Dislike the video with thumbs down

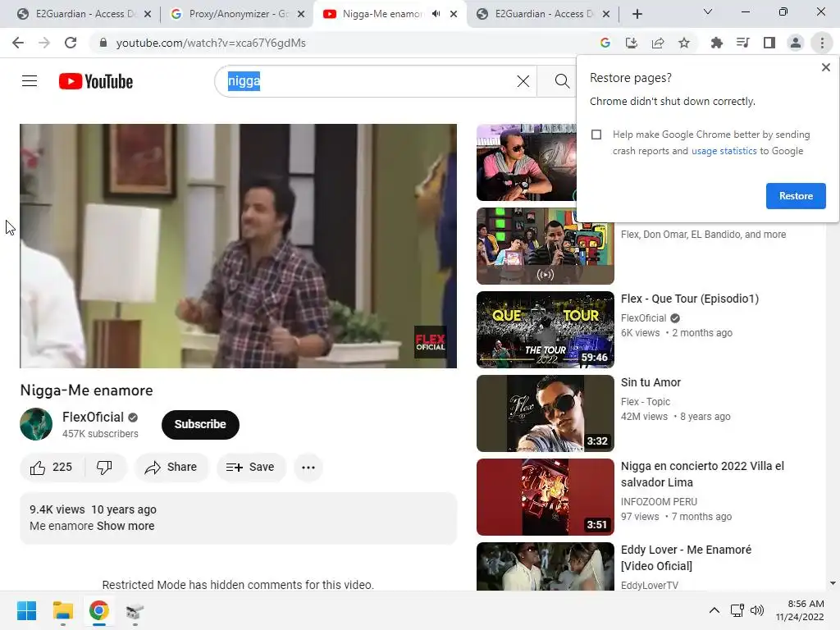coord(104,467)
